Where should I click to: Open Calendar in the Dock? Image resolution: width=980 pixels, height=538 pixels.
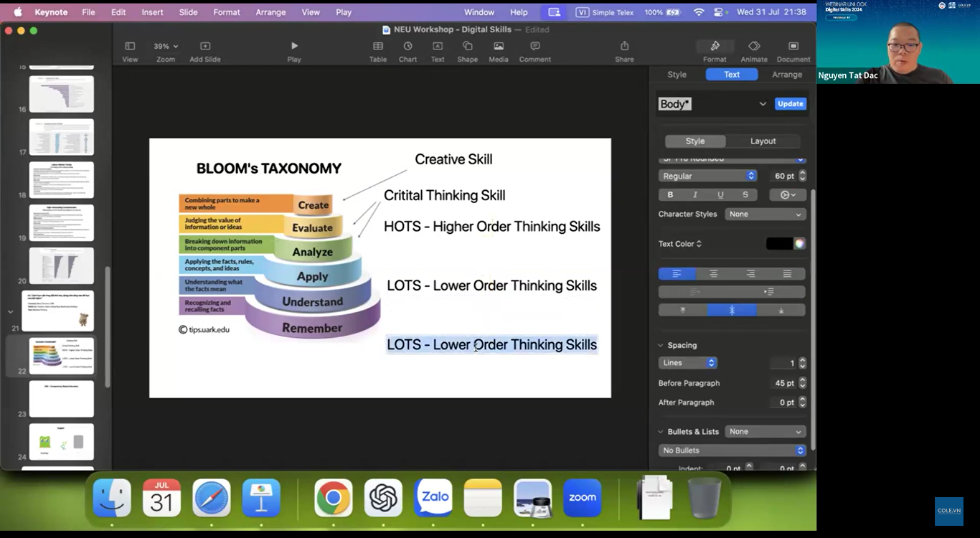161,498
